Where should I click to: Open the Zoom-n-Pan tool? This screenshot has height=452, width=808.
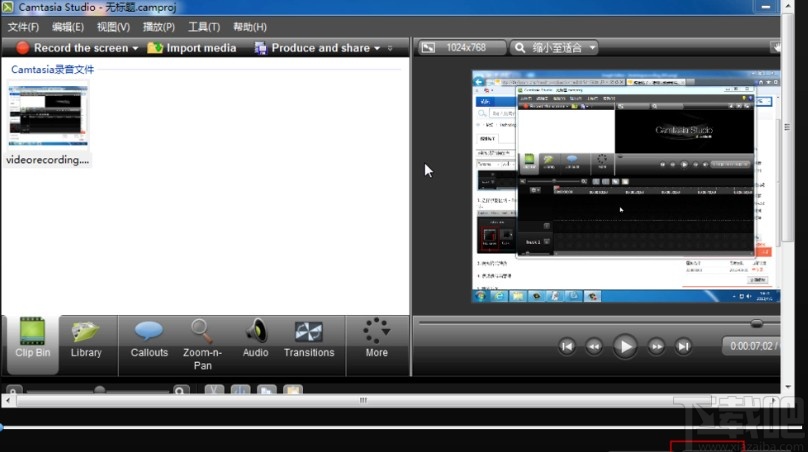(202, 345)
